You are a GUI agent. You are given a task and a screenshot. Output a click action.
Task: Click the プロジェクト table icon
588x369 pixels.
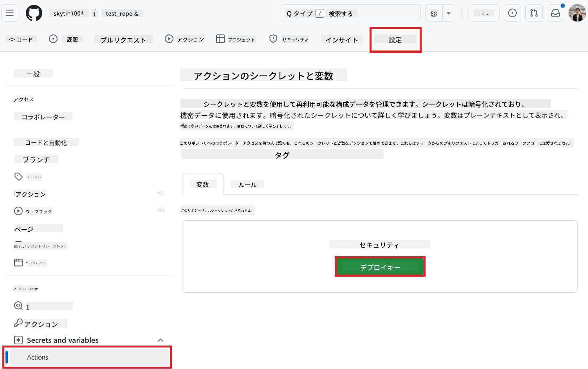(x=220, y=39)
